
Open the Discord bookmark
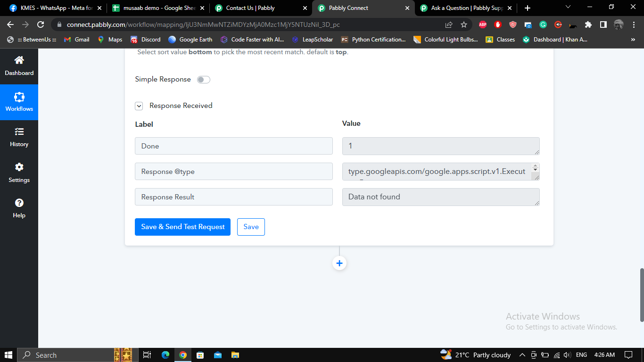click(146, 40)
